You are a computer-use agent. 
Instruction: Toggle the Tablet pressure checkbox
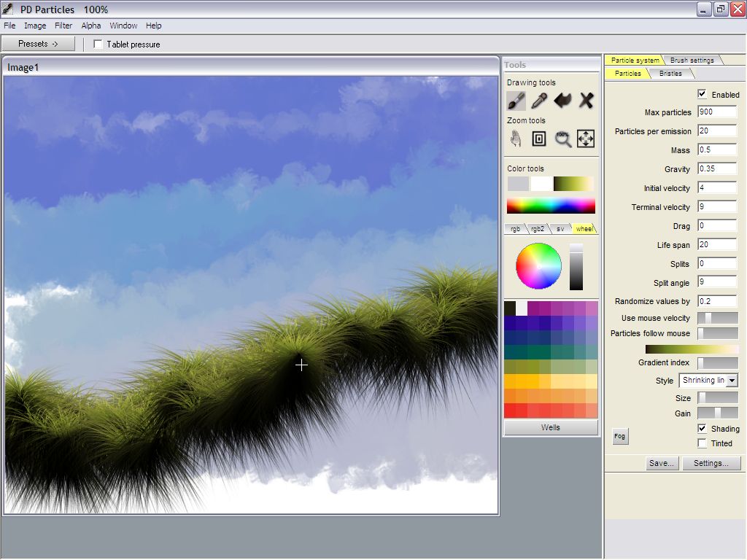[98, 44]
